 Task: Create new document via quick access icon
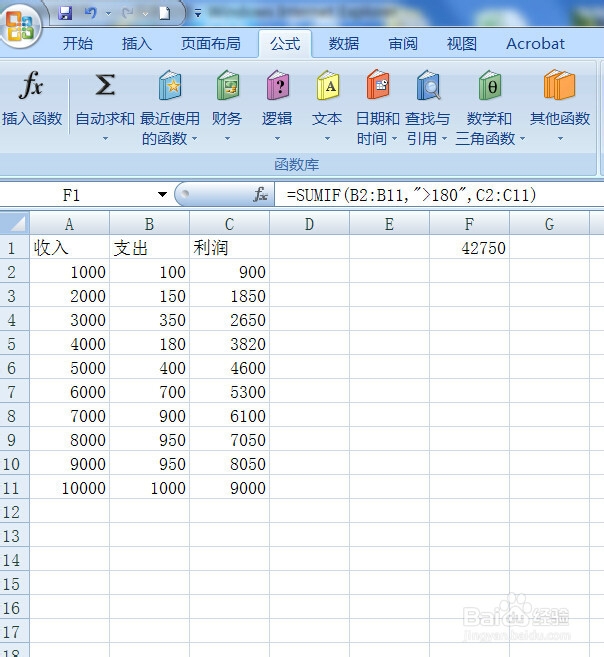point(165,13)
